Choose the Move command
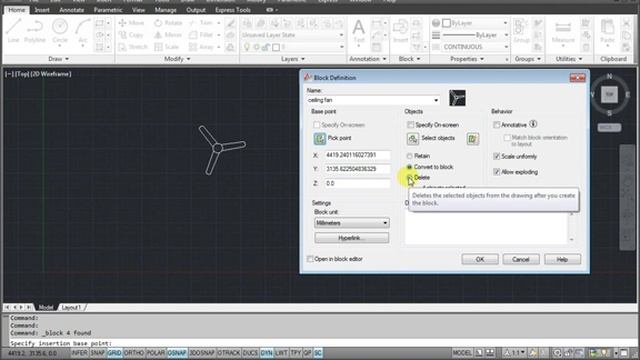Viewport: 640px width, 360px height. coord(131,23)
